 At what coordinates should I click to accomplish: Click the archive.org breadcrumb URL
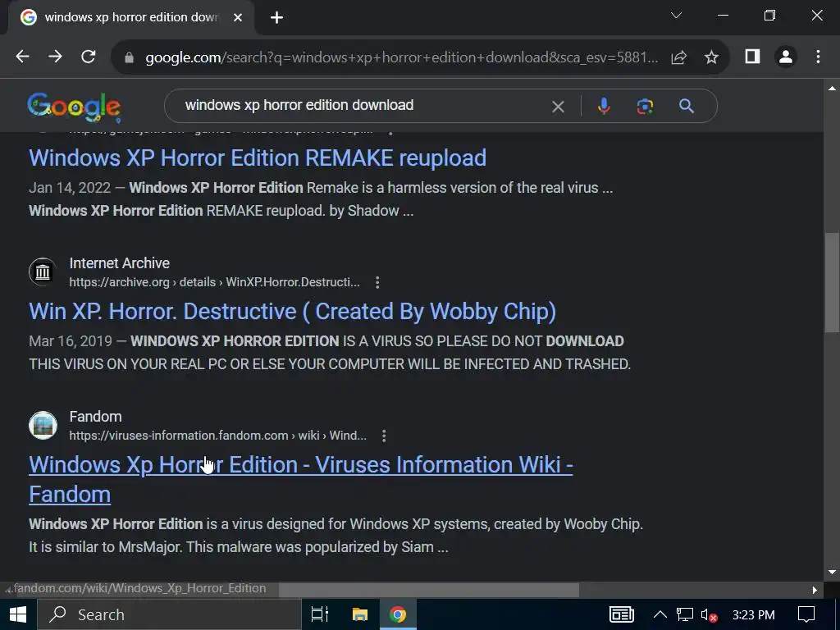click(214, 282)
